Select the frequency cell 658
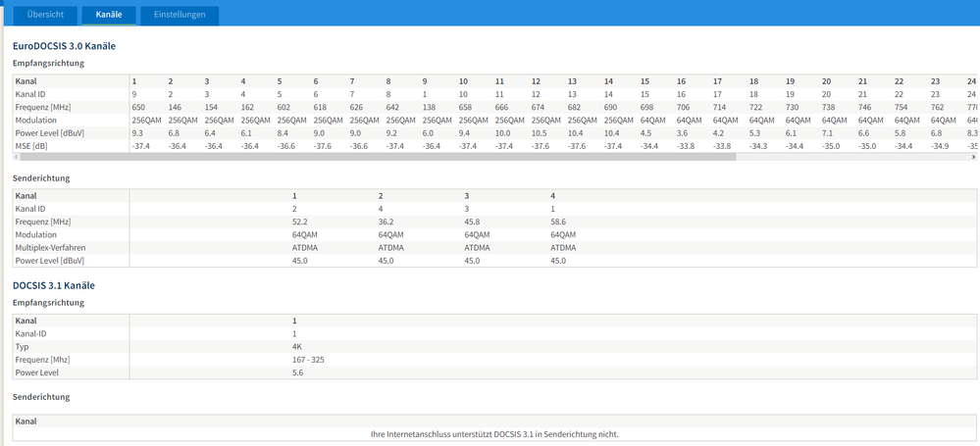 click(x=466, y=108)
